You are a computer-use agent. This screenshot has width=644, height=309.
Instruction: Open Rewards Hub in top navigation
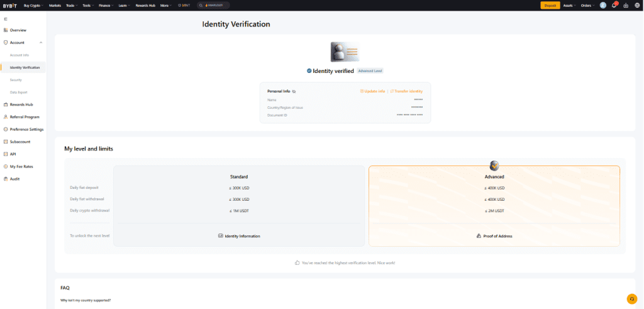pyautogui.click(x=145, y=5)
